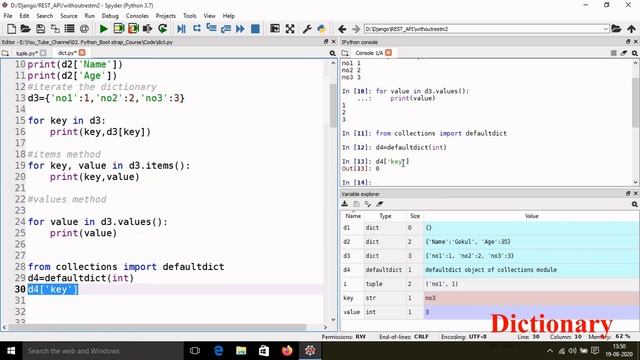Go forward in working directory history
640x360 pixels.
coord(356,29)
